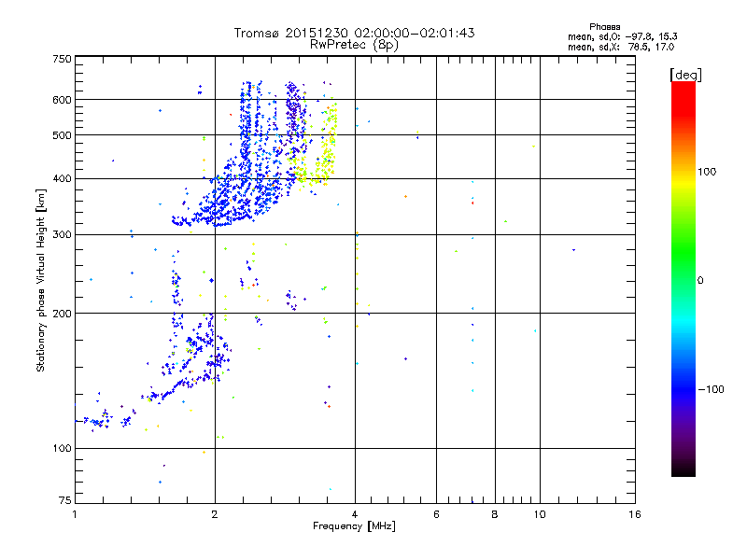
Task: Click the y-axis tick label '500'
Action: pyautogui.click(x=62, y=135)
